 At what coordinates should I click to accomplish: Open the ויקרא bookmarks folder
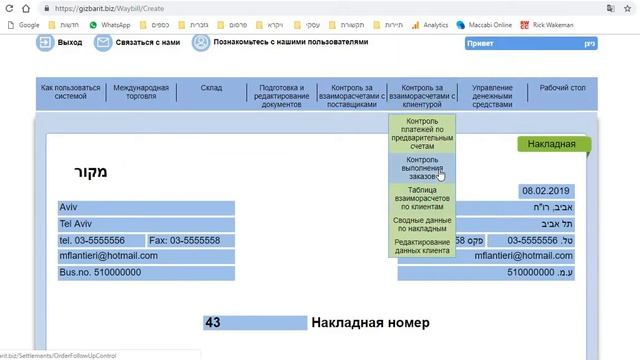coord(269,25)
